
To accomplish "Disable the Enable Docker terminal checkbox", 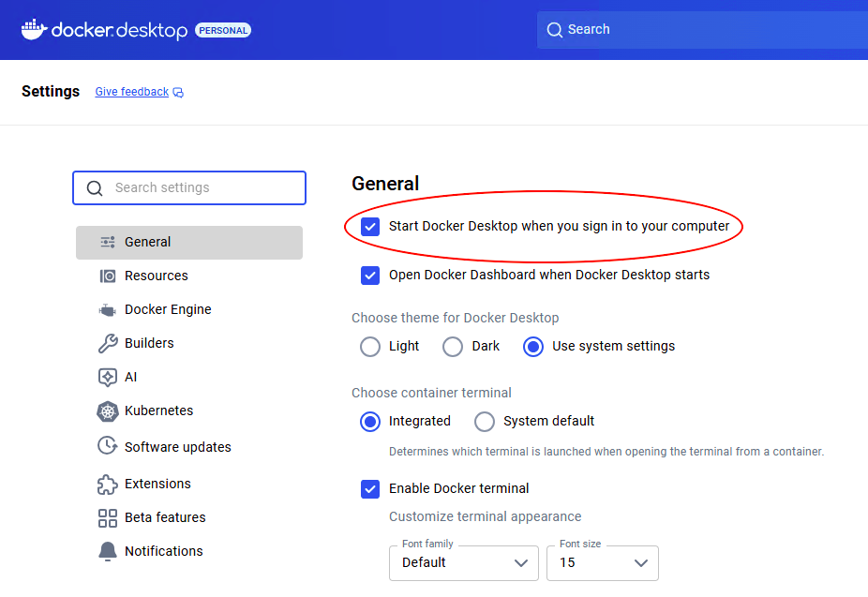I will [x=370, y=489].
